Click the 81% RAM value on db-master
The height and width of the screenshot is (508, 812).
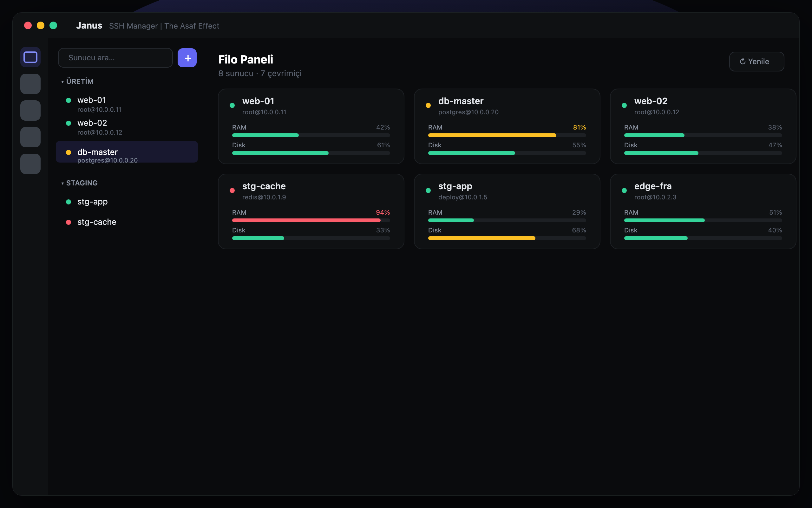[x=580, y=127]
